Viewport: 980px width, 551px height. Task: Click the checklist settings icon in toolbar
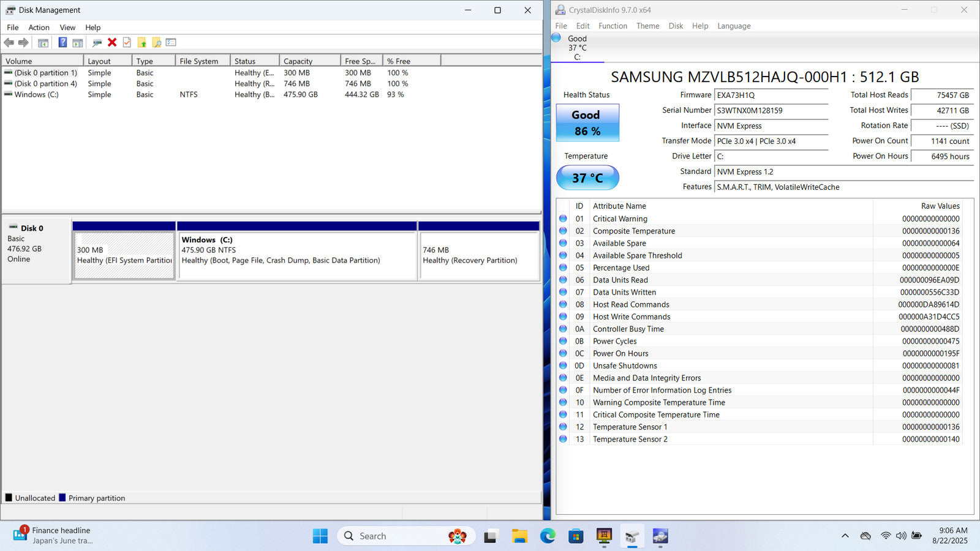pos(171,42)
